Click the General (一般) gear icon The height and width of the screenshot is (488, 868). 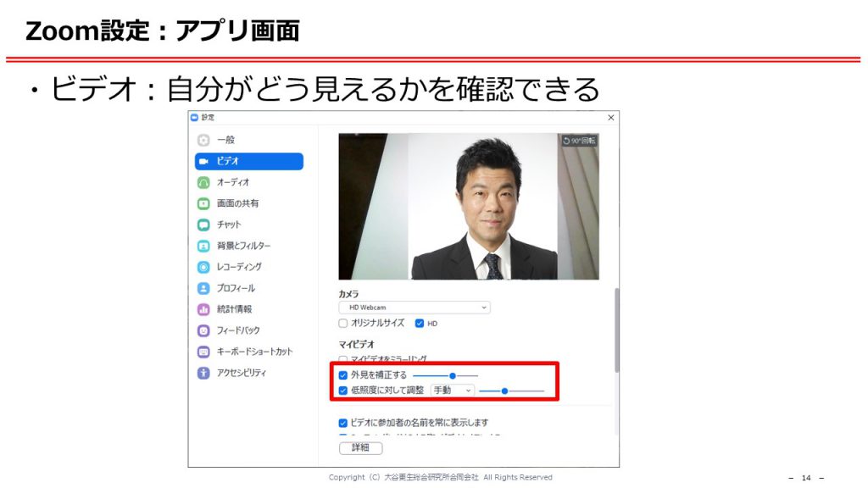point(203,140)
